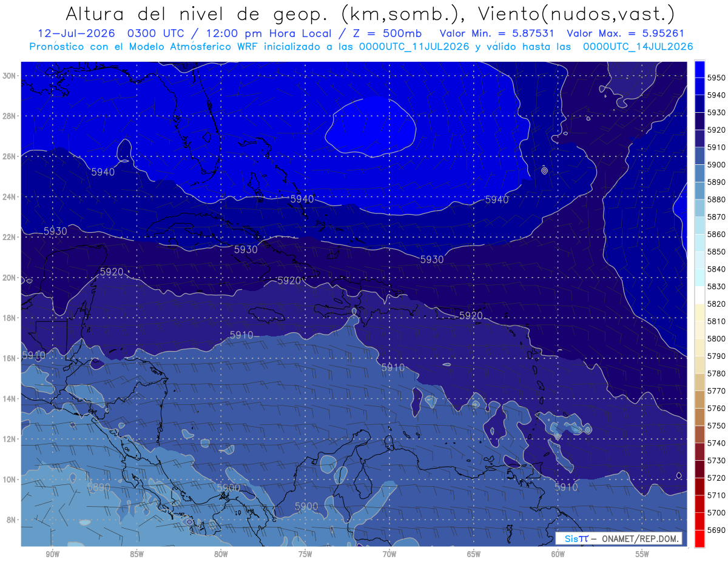Pick colorbar swatch between 5940 and 5950

[699, 87]
